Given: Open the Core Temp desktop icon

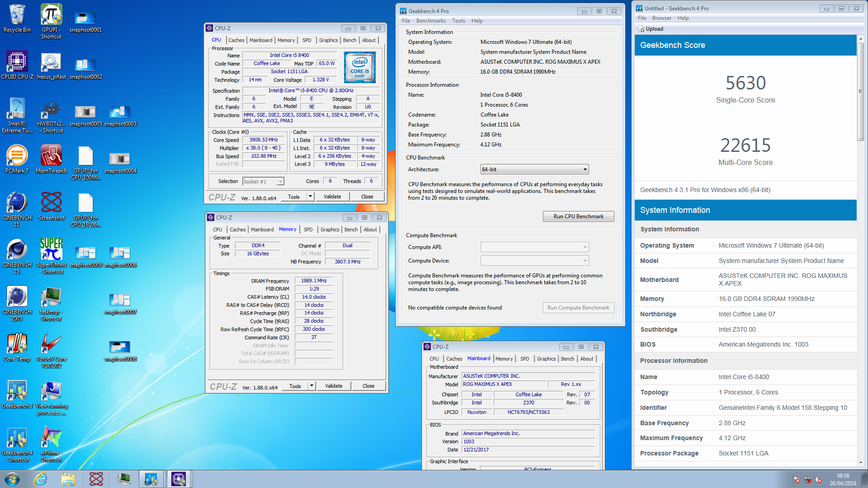Looking at the screenshot, I should point(17,347).
